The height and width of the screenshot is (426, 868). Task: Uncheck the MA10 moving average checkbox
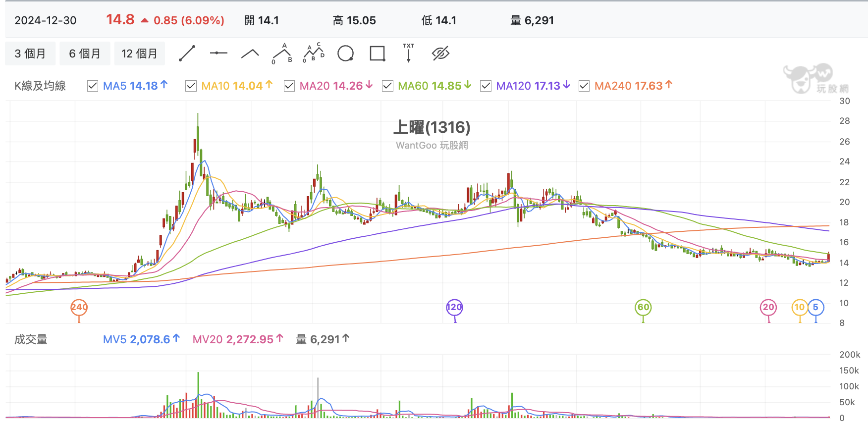[191, 86]
